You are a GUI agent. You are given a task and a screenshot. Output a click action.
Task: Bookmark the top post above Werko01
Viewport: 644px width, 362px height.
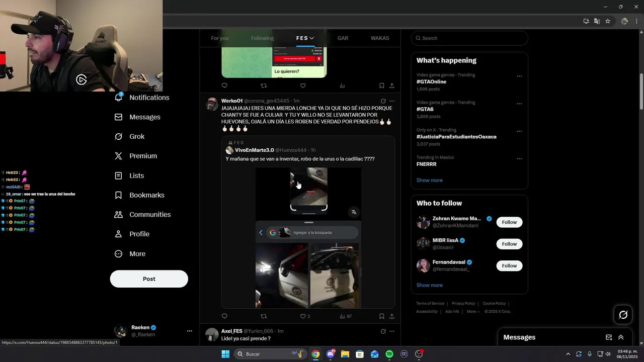[381, 85]
